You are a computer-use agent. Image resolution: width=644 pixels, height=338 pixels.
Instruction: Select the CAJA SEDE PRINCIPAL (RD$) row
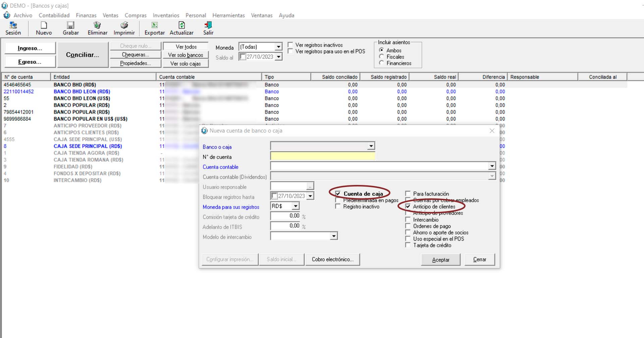point(88,146)
